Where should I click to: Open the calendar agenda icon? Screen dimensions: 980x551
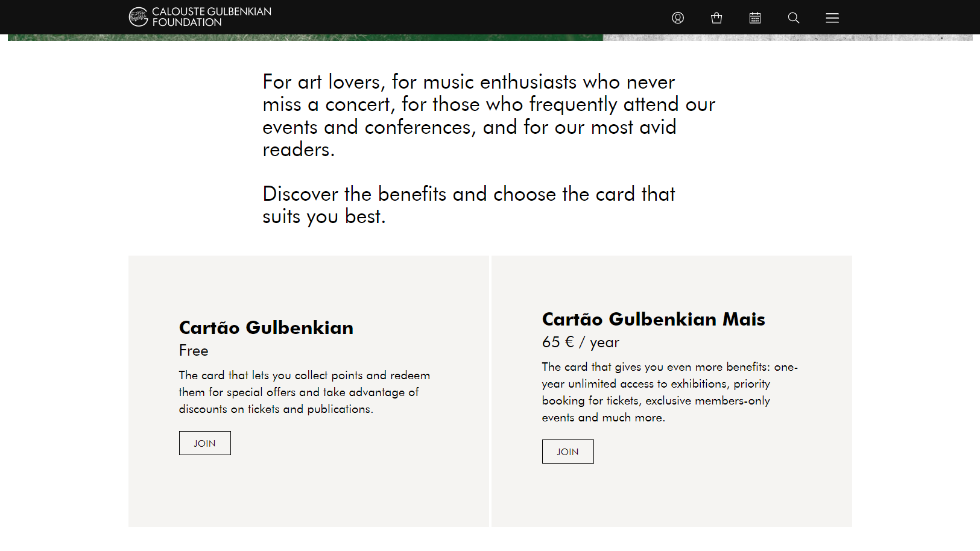pos(755,17)
